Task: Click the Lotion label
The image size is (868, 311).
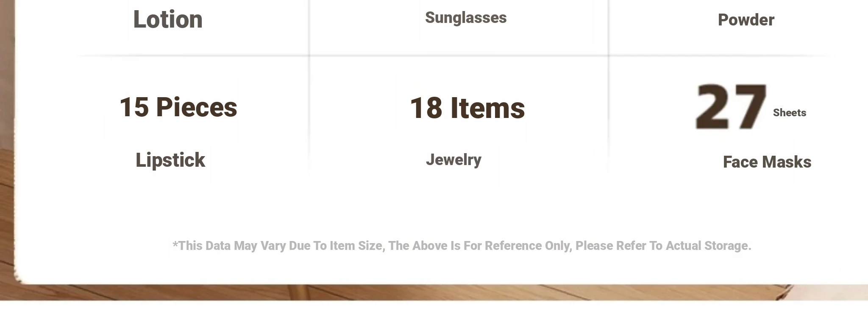Action: tap(168, 20)
